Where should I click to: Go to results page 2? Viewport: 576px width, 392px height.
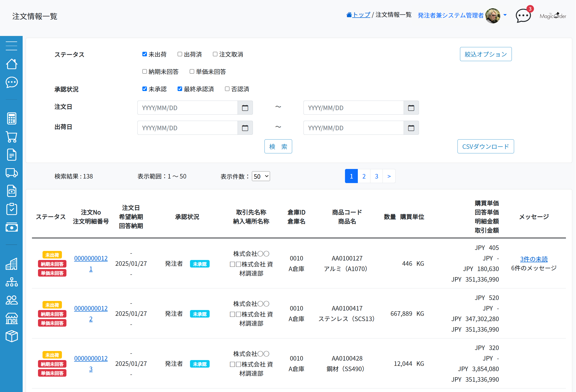[x=364, y=176]
